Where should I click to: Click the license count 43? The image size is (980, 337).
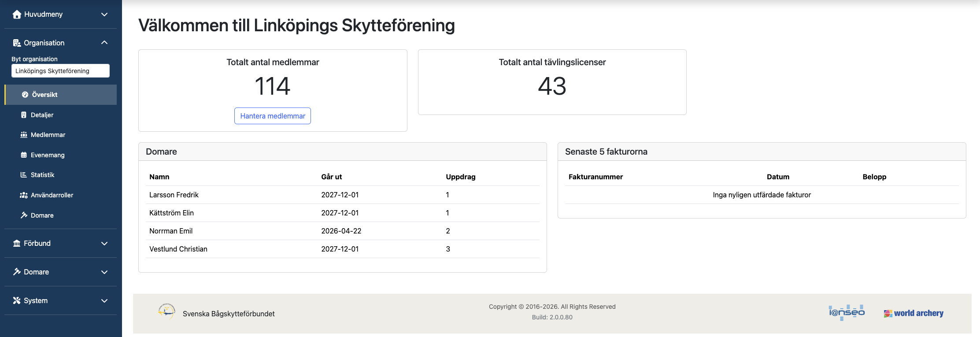click(x=552, y=86)
